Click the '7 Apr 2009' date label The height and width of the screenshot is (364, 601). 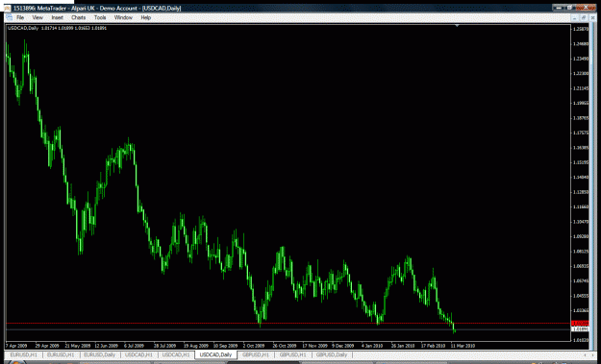[16, 346]
